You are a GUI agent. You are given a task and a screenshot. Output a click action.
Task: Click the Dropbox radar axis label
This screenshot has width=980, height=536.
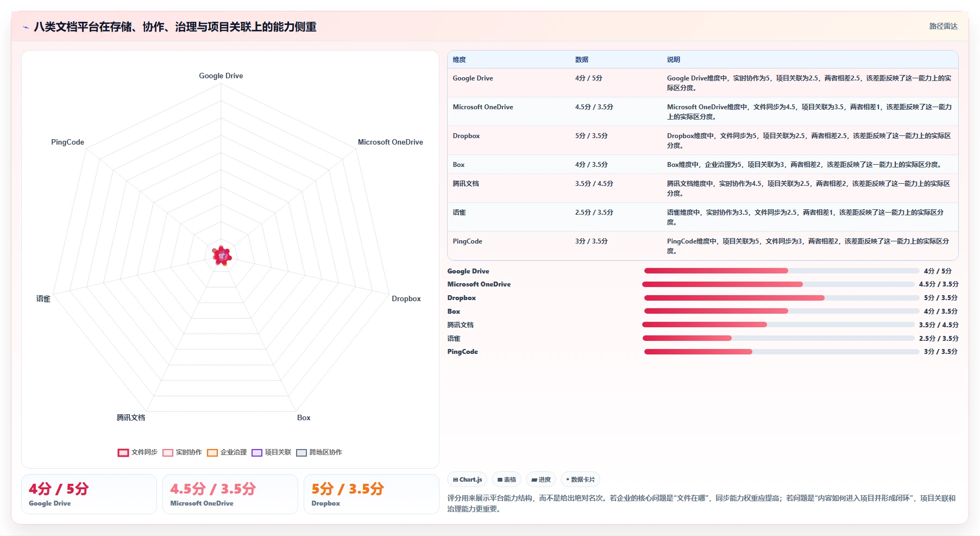click(406, 299)
